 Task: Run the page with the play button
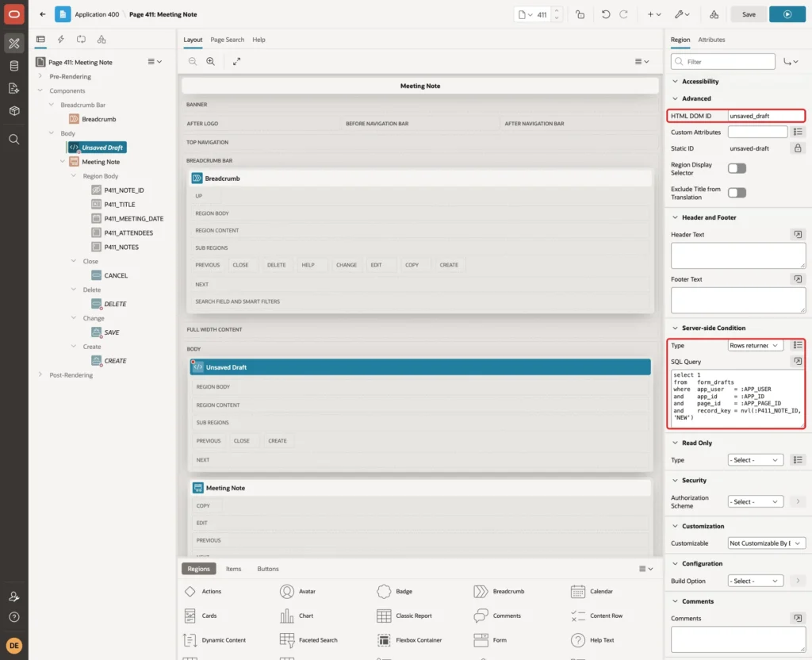(x=787, y=14)
